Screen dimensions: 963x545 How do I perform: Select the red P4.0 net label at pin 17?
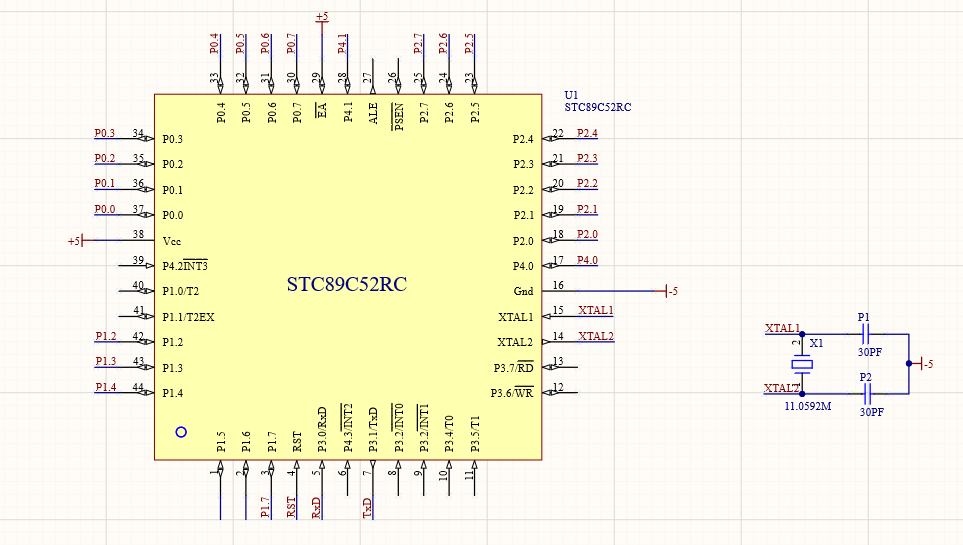tap(587, 261)
